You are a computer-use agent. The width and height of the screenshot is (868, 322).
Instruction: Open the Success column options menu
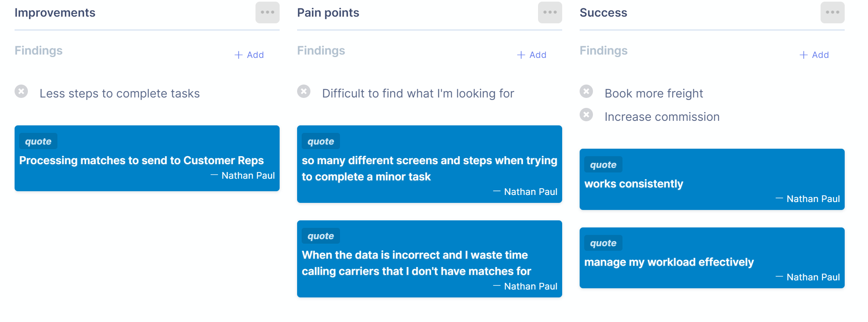coord(832,12)
